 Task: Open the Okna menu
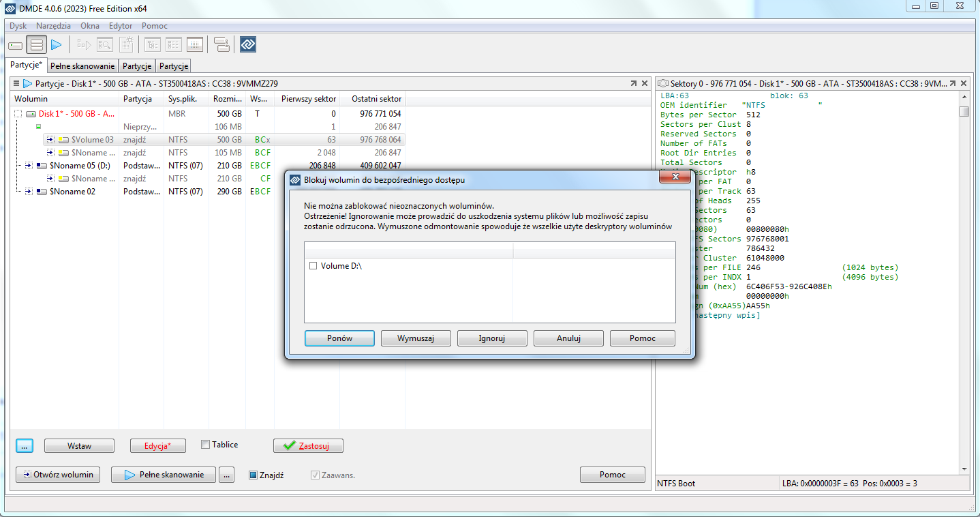coord(90,26)
